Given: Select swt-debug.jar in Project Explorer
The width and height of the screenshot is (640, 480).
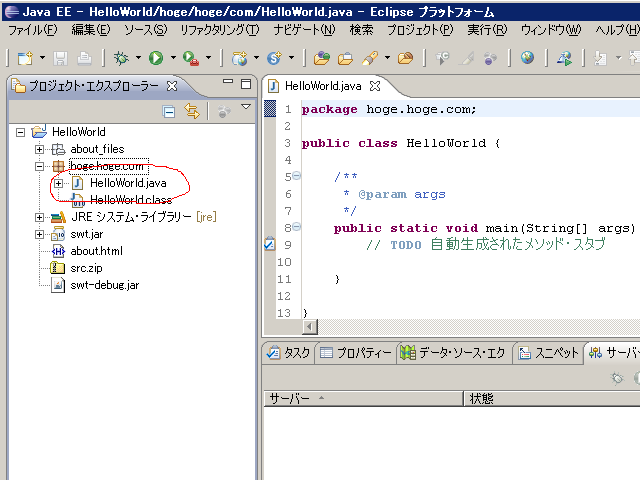Looking at the screenshot, I should 104,285.
